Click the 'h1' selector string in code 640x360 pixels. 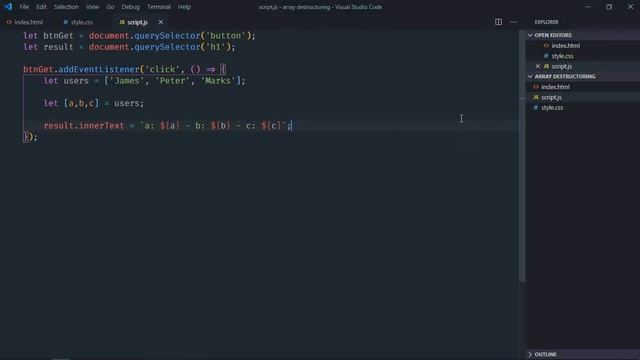coord(215,47)
